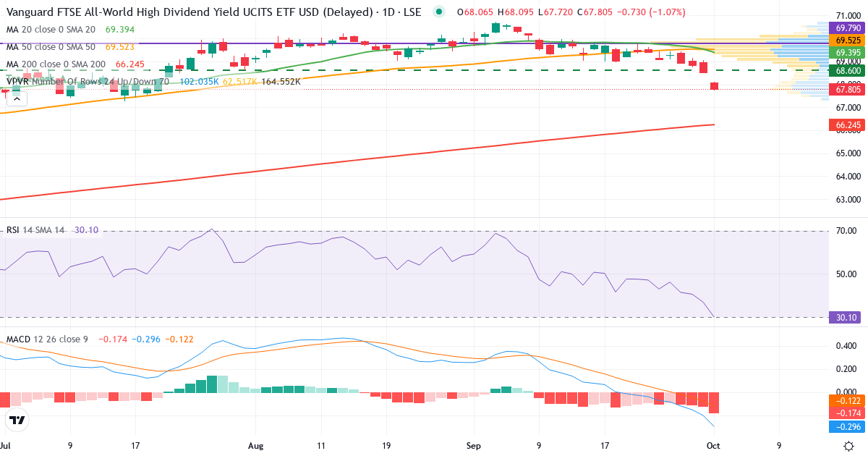Click the MACD -0.296 blue axis label

pyautogui.click(x=848, y=426)
